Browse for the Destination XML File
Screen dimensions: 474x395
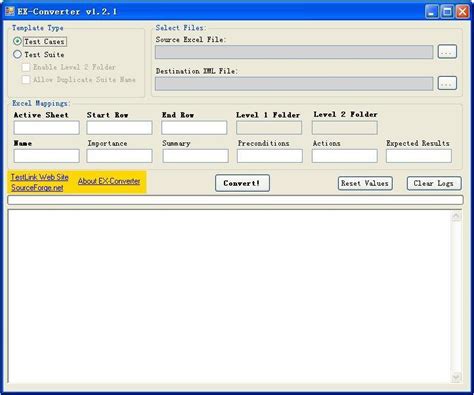click(447, 83)
